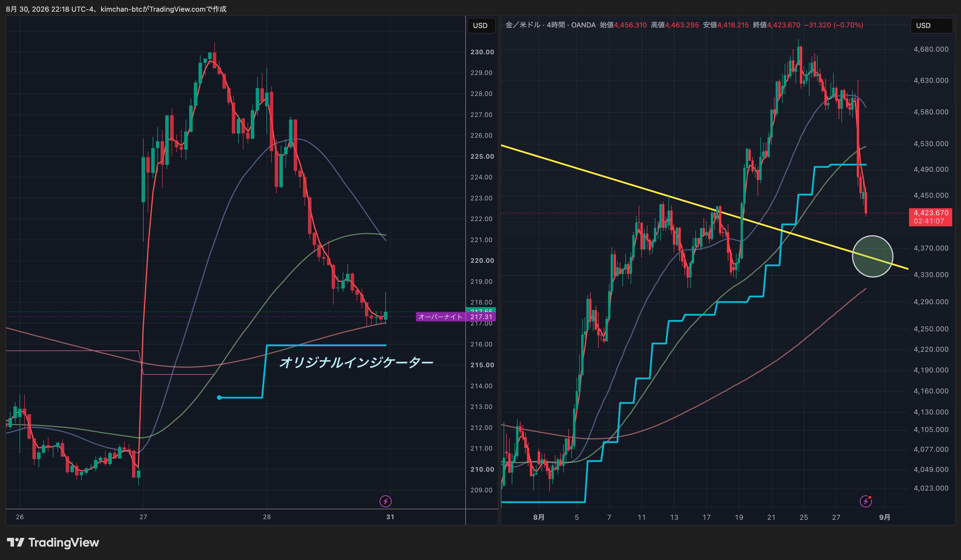Click the 230.00 price level on left axis
This screenshot has width=961, height=560.
482,52
